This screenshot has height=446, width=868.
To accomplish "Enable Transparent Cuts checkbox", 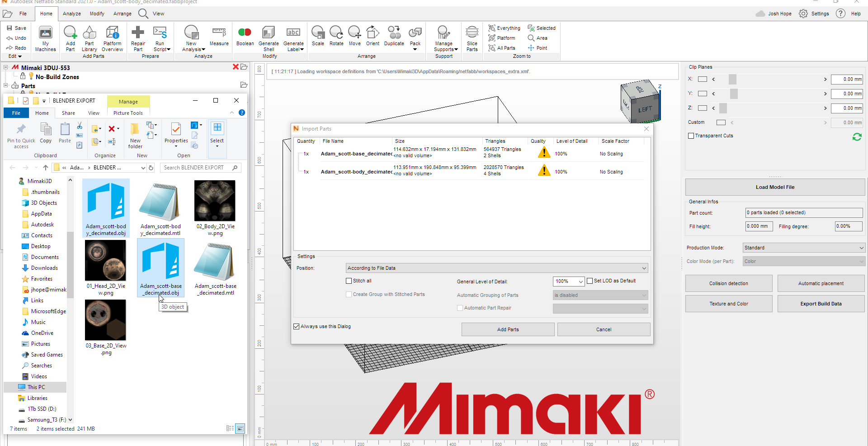I will pyautogui.click(x=691, y=136).
